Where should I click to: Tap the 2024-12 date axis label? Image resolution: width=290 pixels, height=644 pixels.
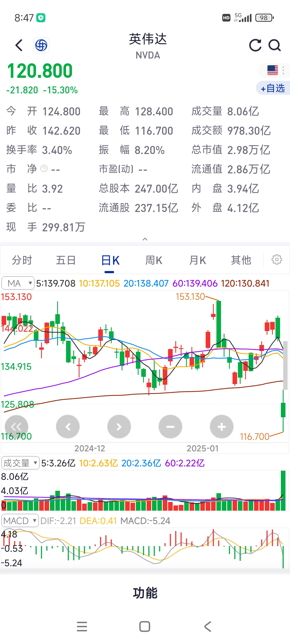tap(90, 448)
